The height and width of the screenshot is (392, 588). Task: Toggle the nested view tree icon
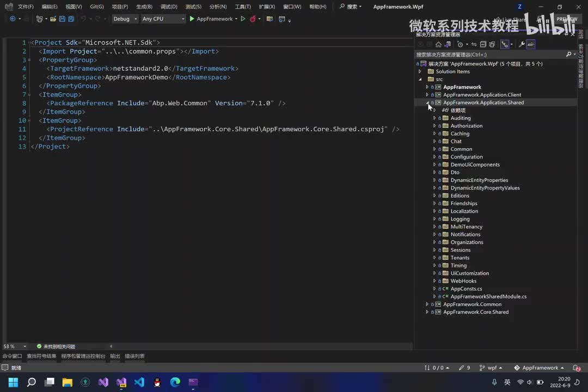[505, 44]
